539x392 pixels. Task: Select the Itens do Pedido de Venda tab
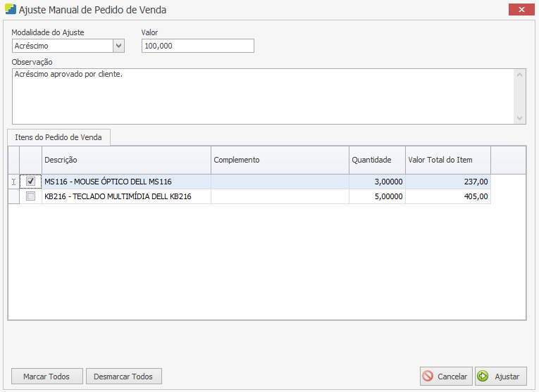[58, 137]
